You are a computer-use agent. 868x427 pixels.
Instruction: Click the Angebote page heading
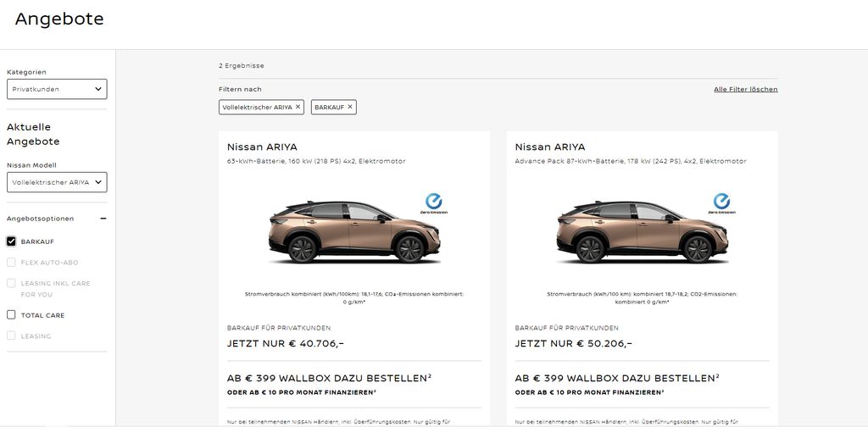[59, 19]
